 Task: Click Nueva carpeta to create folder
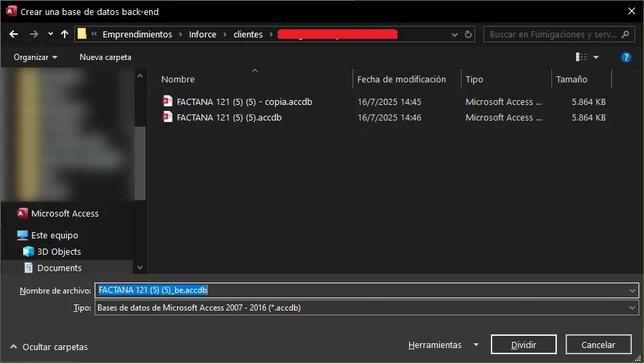(x=106, y=57)
